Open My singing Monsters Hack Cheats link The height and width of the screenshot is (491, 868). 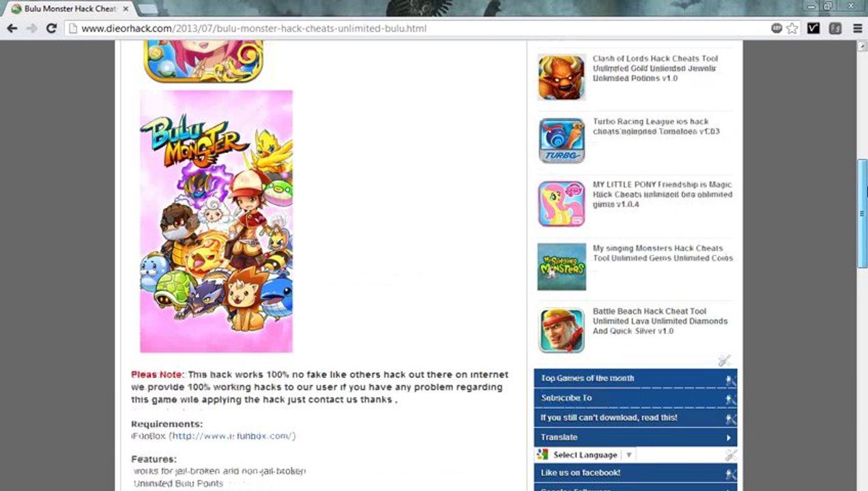point(663,253)
